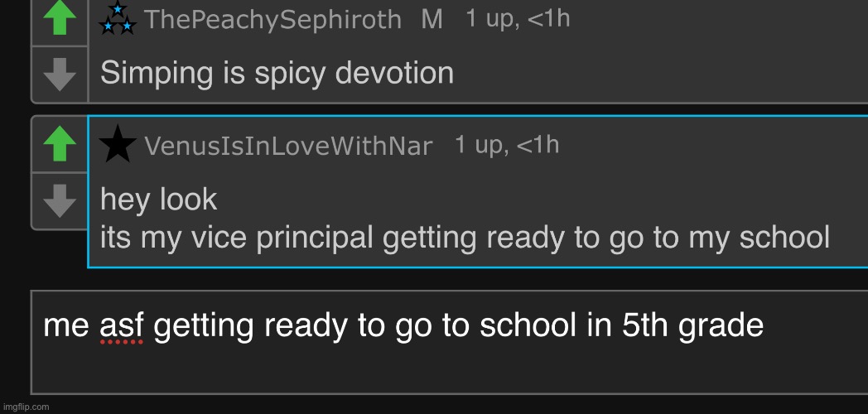The width and height of the screenshot is (868, 414).
Task: Click the "hey look" comment line
Action: click(159, 199)
